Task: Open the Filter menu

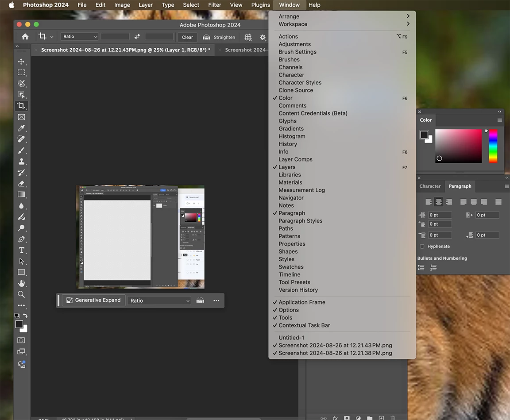Action: (x=215, y=5)
